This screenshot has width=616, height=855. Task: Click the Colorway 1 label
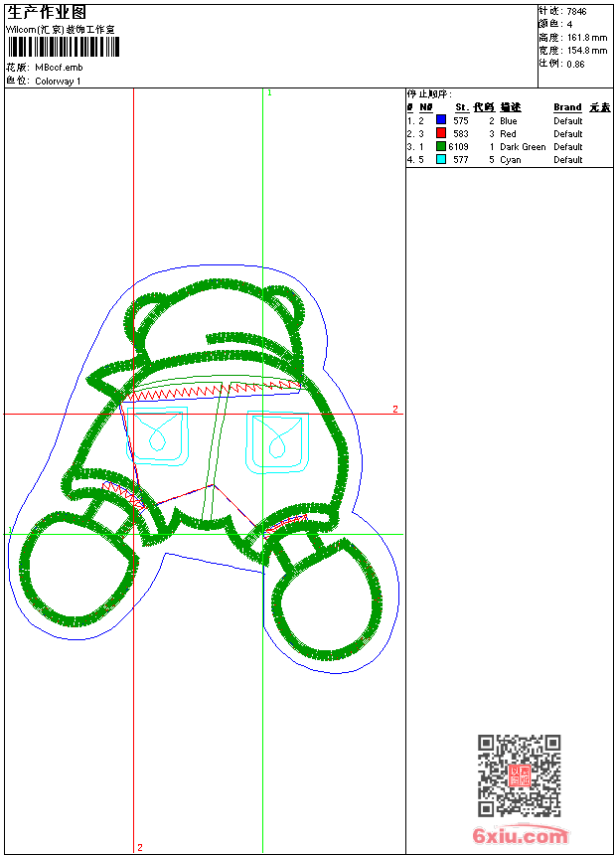point(59,82)
